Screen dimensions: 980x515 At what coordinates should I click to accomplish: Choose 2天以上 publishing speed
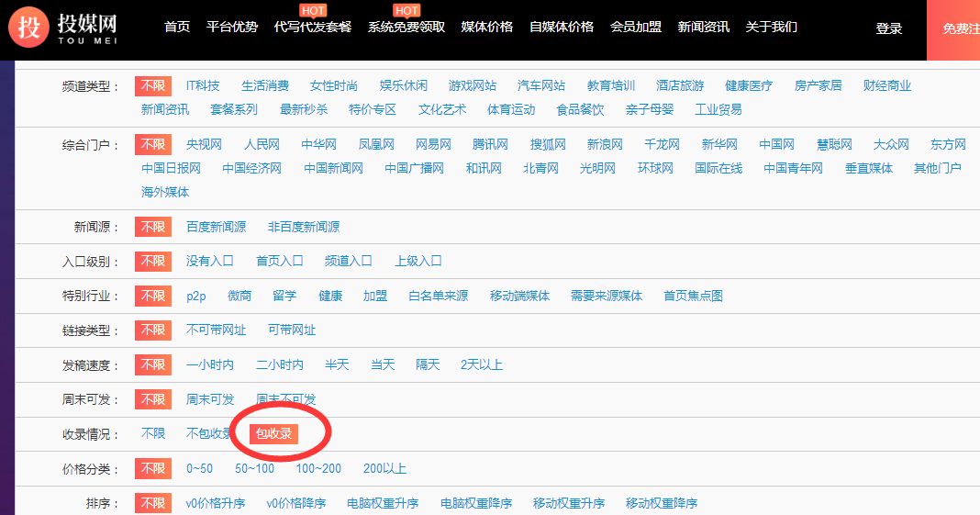pos(481,365)
